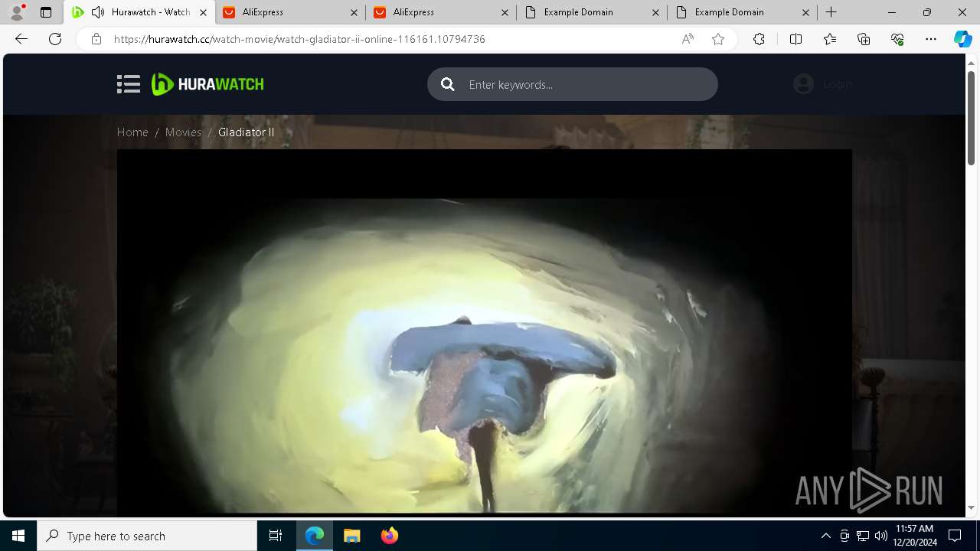Open the Favorites list
This screenshot has width=980, height=551.
830,39
